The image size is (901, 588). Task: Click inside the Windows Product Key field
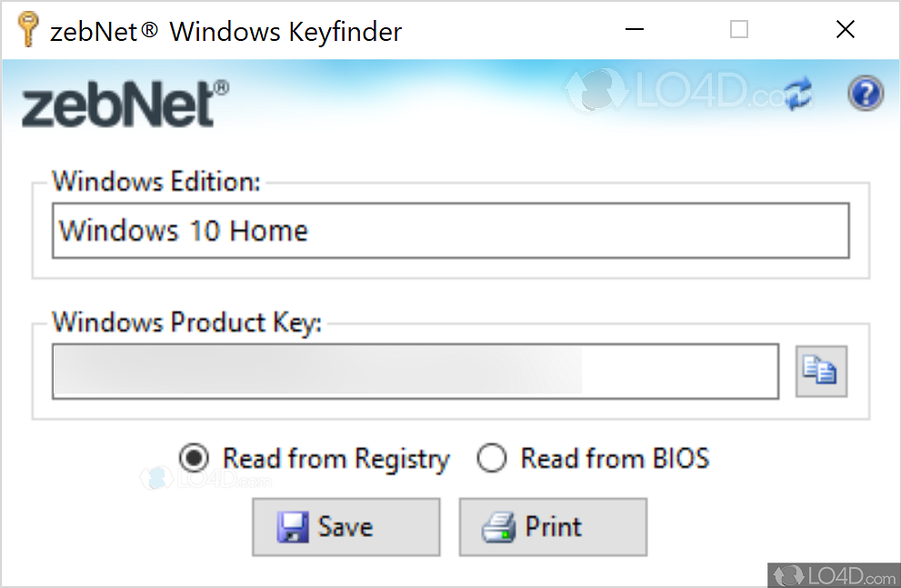[x=415, y=371]
